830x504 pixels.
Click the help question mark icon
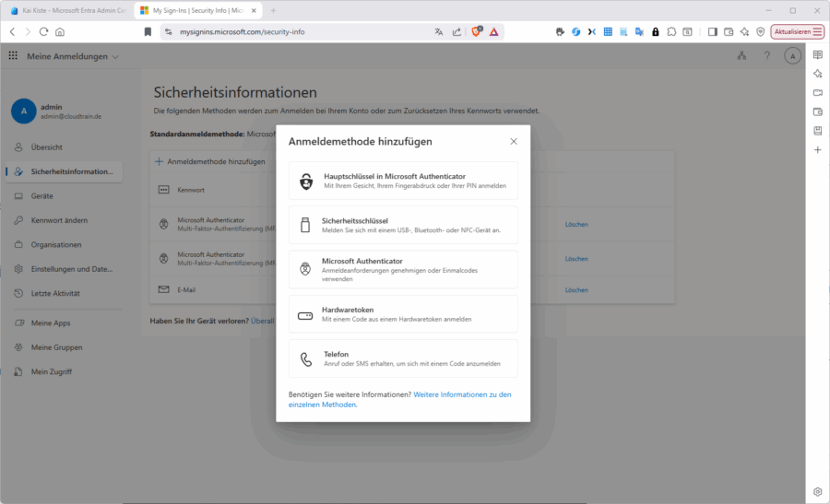click(767, 56)
